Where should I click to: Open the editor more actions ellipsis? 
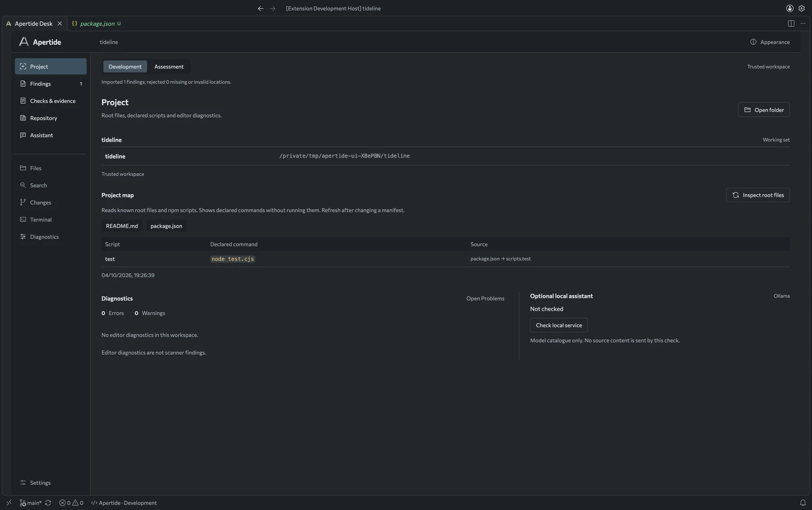803,23
